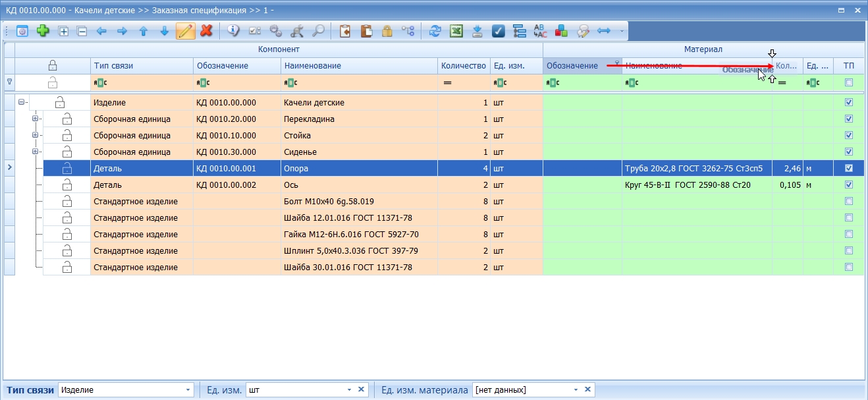Click the blue tree structure icon
Screen dimensions: 868x400
519,31
